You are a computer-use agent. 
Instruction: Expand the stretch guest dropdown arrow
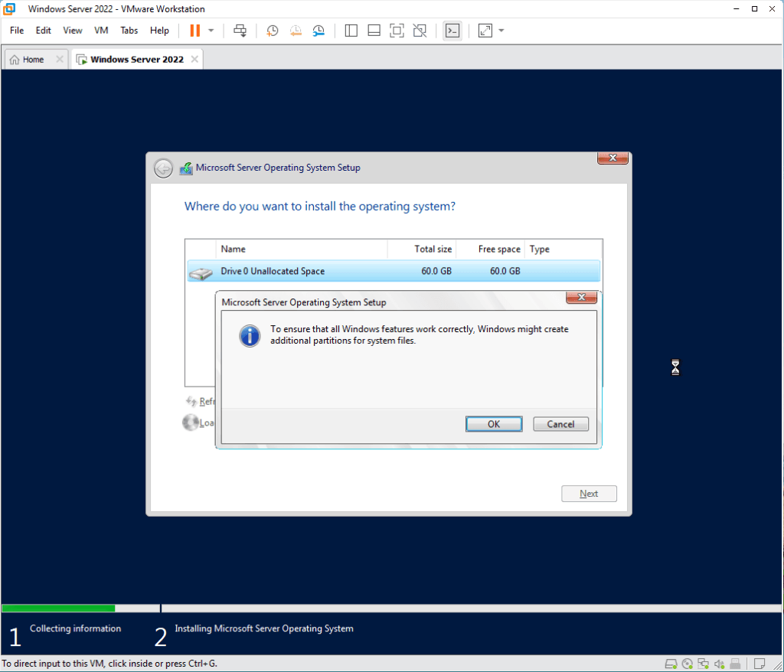(501, 31)
